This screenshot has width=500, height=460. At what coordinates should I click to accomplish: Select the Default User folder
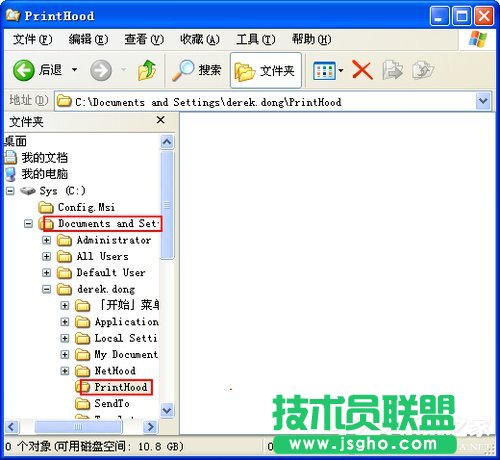coord(111,273)
